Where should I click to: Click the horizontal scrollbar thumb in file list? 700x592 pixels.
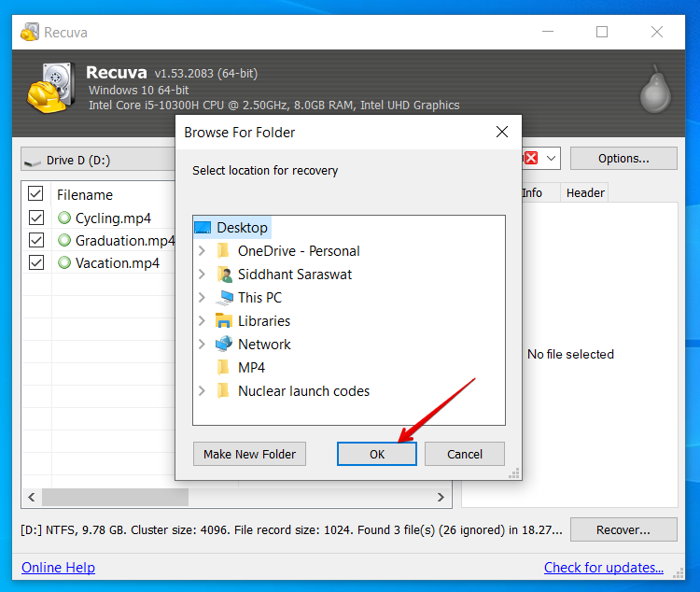tap(115, 498)
